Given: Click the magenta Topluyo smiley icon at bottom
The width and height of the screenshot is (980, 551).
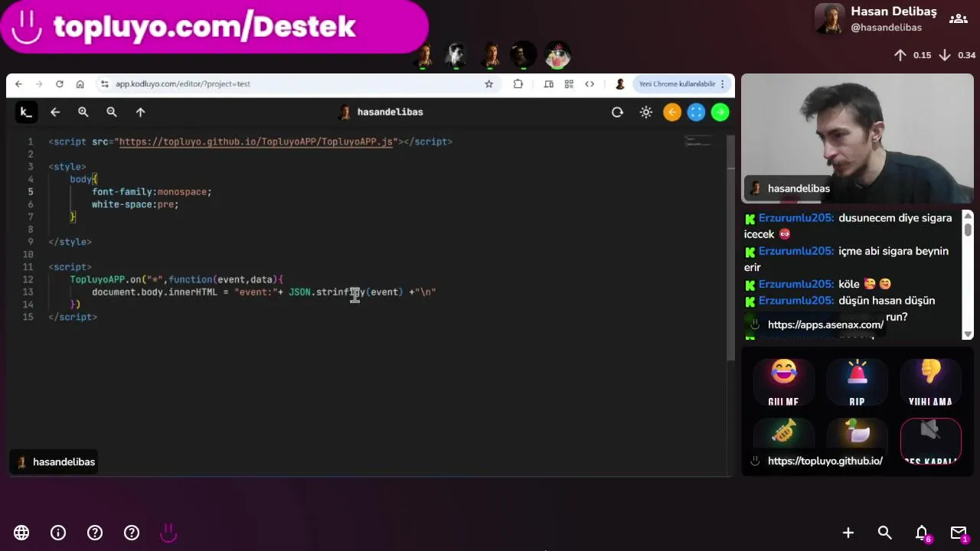Looking at the screenshot, I should (x=168, y=533).
